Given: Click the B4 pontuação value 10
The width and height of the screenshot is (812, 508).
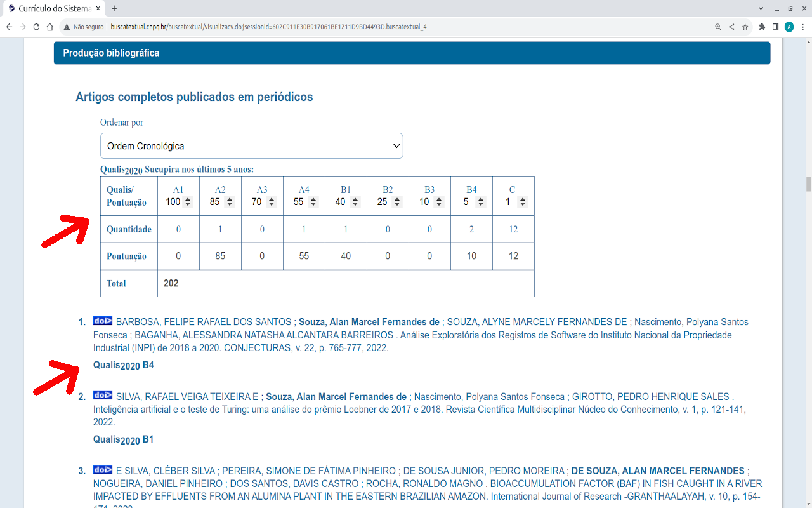Looking at the screenshot, I should point(471,256).
